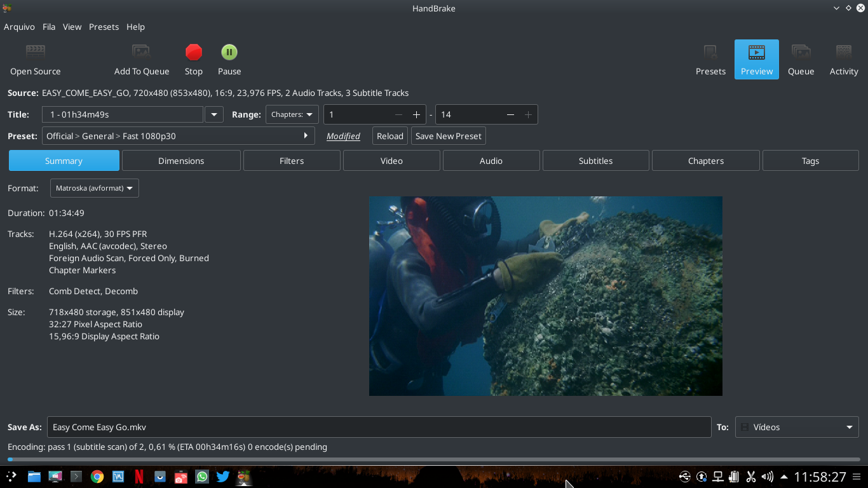Launch the file manager from the taskbar
868x488 pixels.
pyautogui.click(x=34, y=477)
